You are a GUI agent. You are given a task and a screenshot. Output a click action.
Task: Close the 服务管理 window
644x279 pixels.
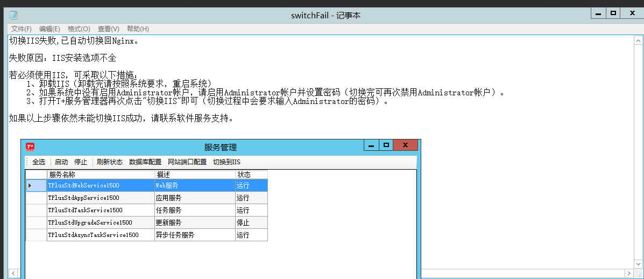click(x=405, y=145)
